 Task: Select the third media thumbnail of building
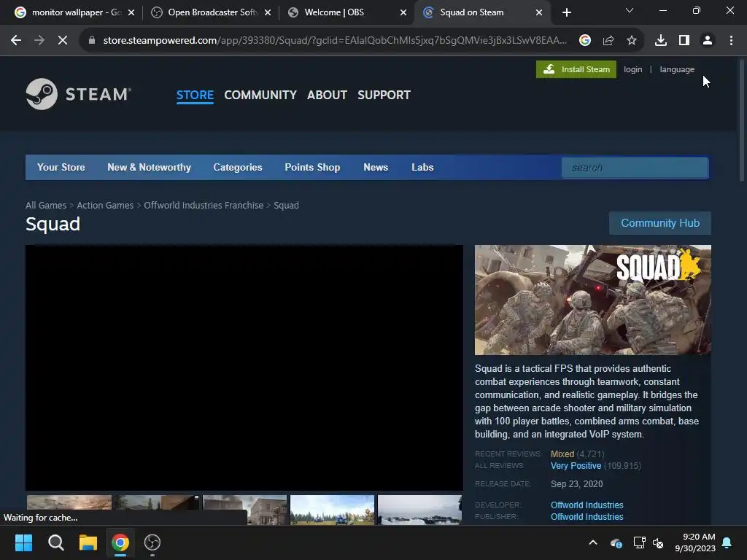245,510
